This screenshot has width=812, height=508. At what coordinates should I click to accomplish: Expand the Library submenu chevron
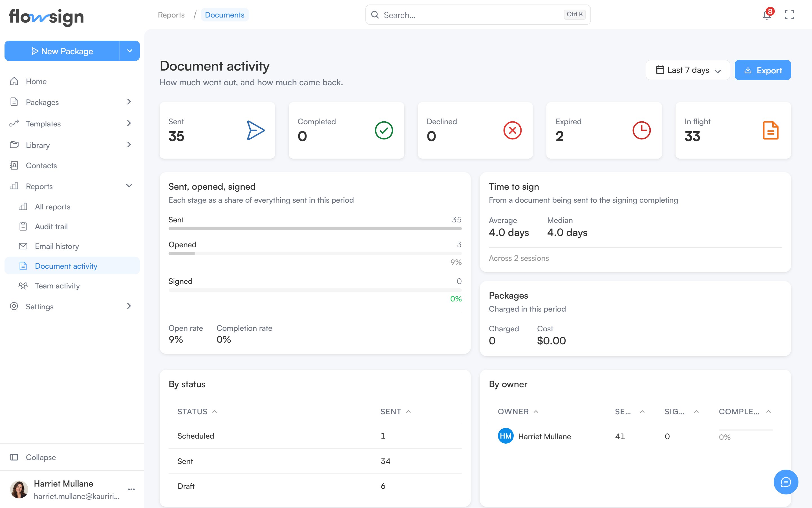[x=129, y=145]
